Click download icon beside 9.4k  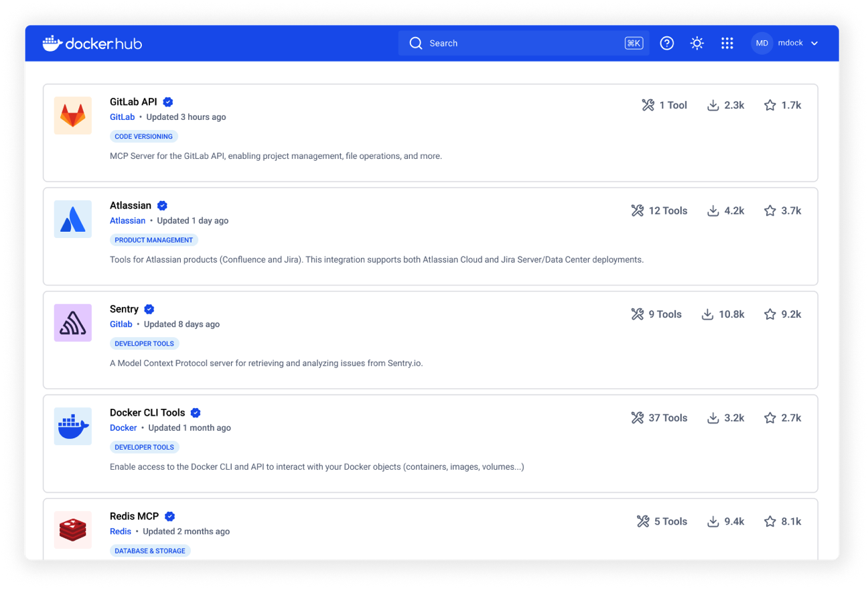pos(713,521)
